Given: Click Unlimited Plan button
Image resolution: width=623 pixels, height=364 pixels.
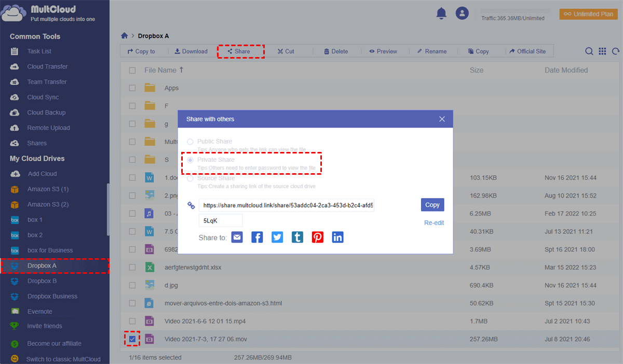Looking at the screenshot, I should tap(588, 14).
